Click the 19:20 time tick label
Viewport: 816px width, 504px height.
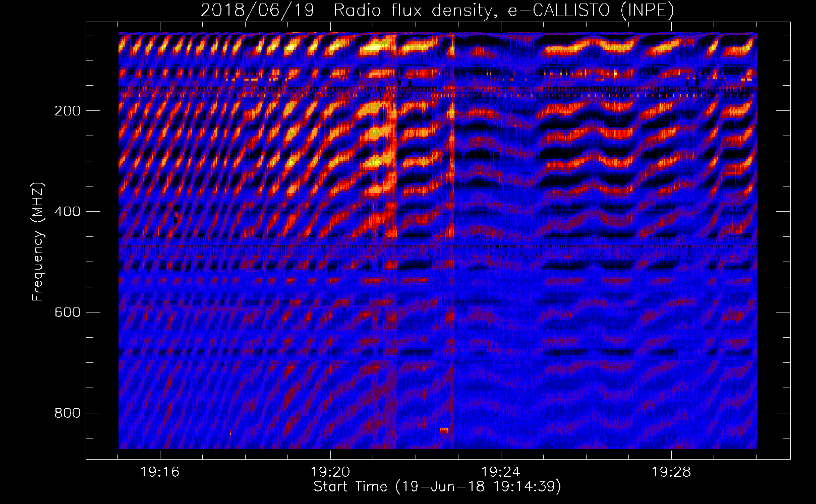pos(330,472)
